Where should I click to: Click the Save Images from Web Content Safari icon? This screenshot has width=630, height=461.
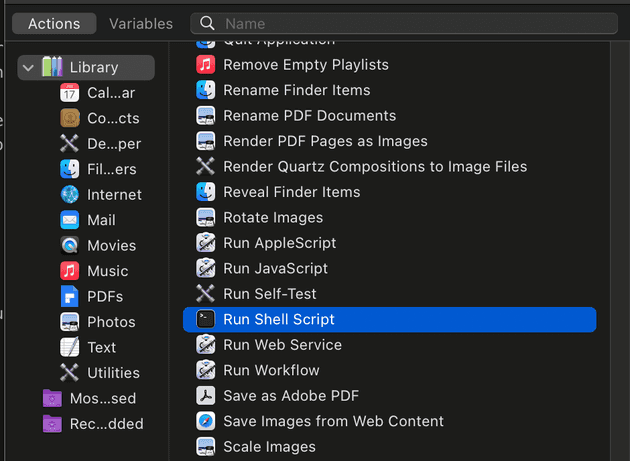click(x=206, y=421)
